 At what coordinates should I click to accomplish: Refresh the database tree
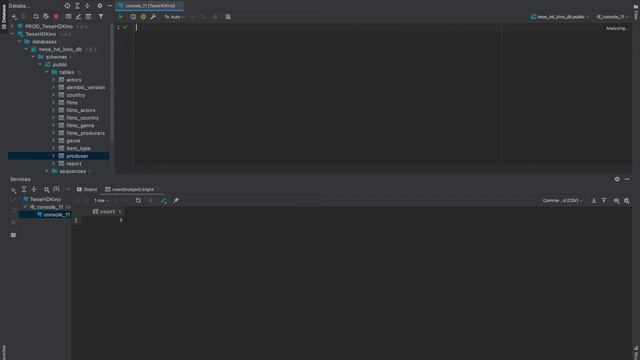coord(36,17)
